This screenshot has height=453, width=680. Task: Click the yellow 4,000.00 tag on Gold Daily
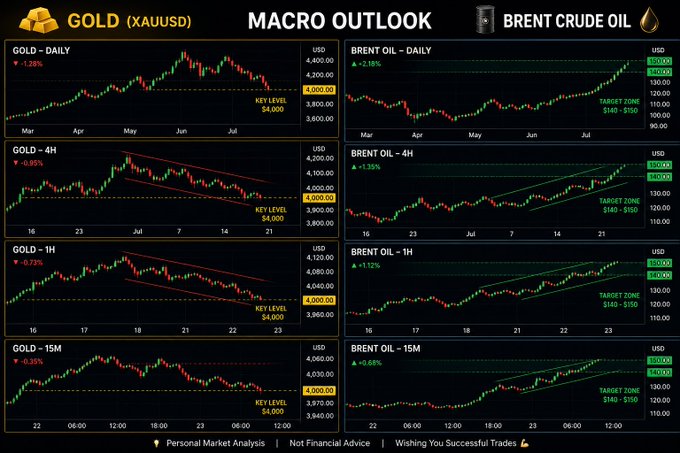[319, 90]
